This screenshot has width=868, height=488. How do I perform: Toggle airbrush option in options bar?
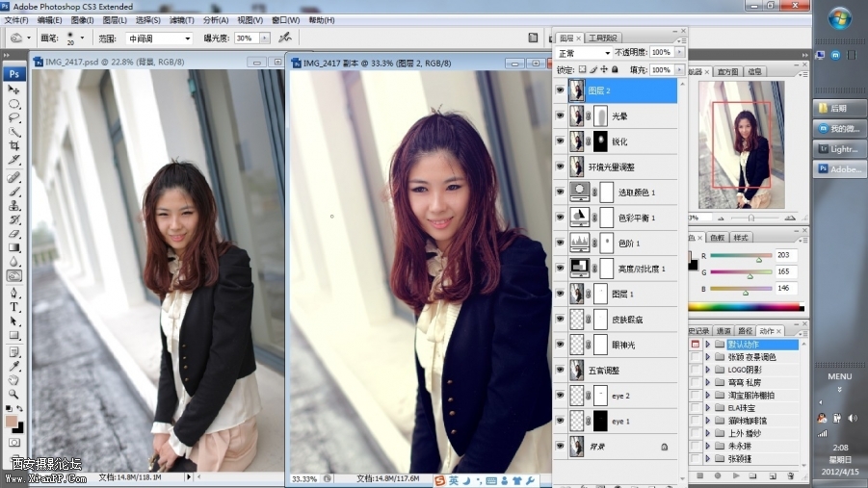point(284,39)
